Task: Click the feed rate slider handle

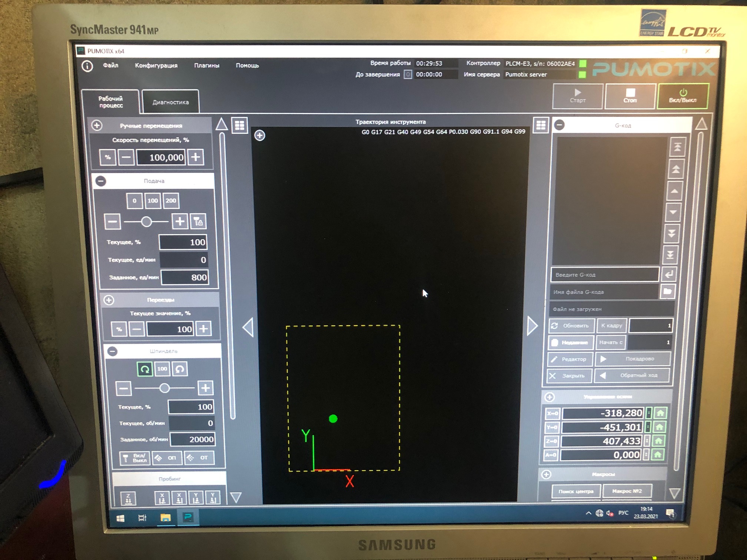Action: [146, 221]
